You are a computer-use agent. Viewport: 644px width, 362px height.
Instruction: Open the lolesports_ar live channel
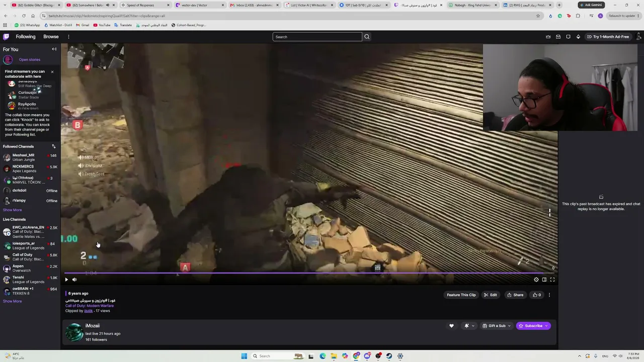click(x=30, y=246)
